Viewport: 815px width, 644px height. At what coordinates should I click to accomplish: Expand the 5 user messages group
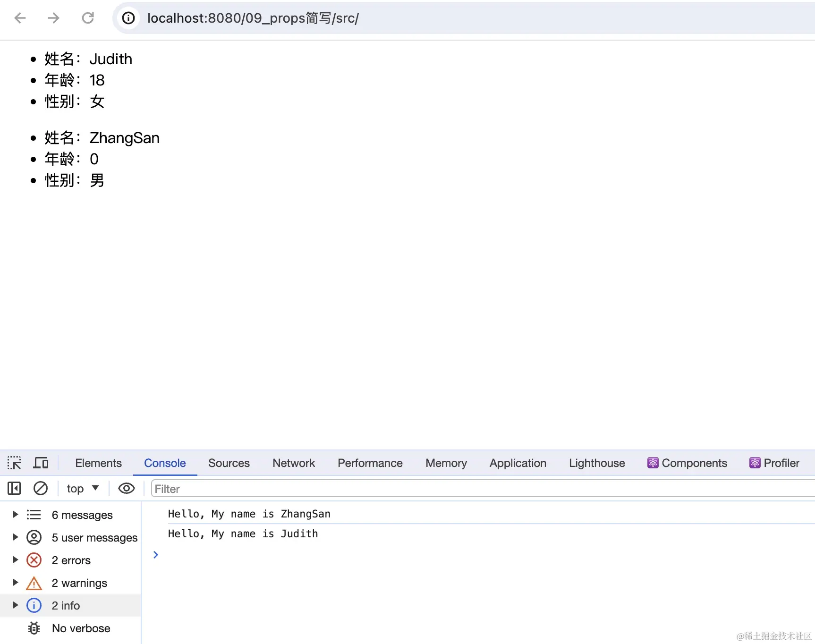(15, 537)
